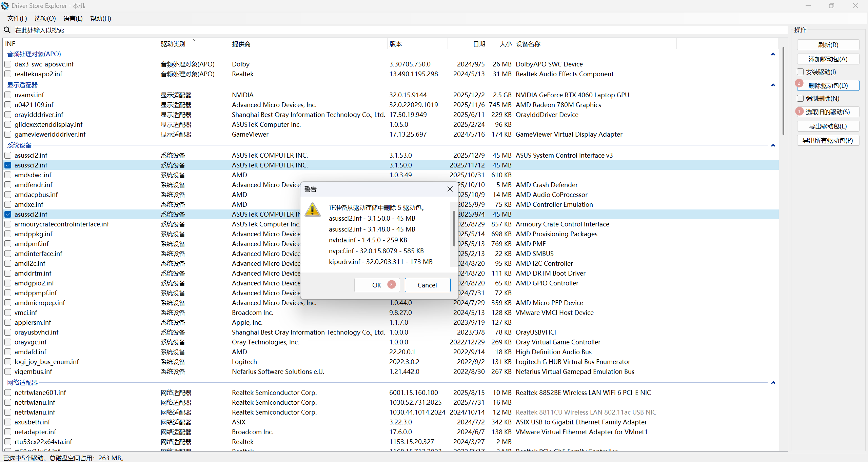Click the Driver Store Explorer app icon
This screenshot has height=462, width=868.
pos(5,6)
